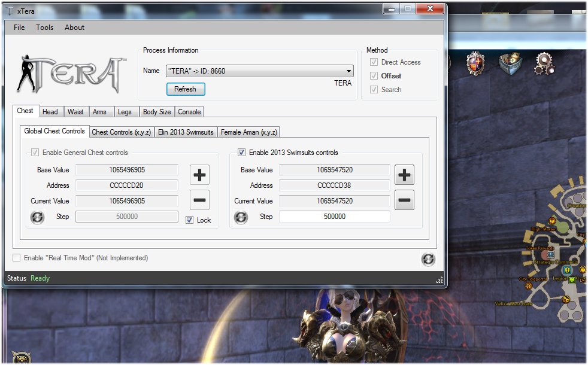Click the minus button for General Chest controls
This screenshot has height=365, width=588.
(x=199, y=199)
